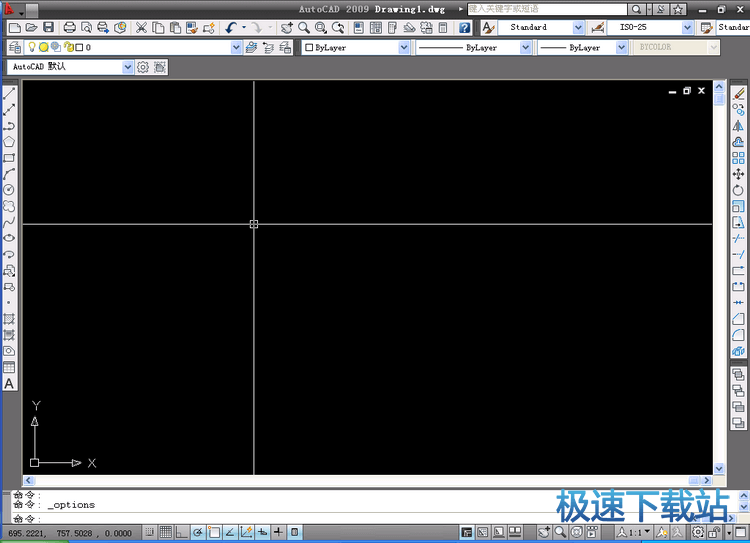Toggle Object Snap Tracking in status bar

coord(230,532)
